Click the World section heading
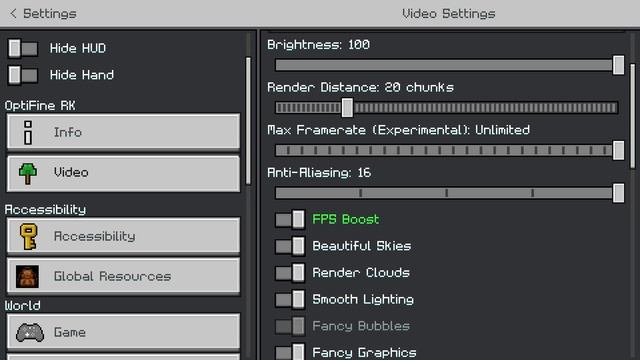Image resolution: width=640 pixels, height=360 pixels. (x=22, y=306)
